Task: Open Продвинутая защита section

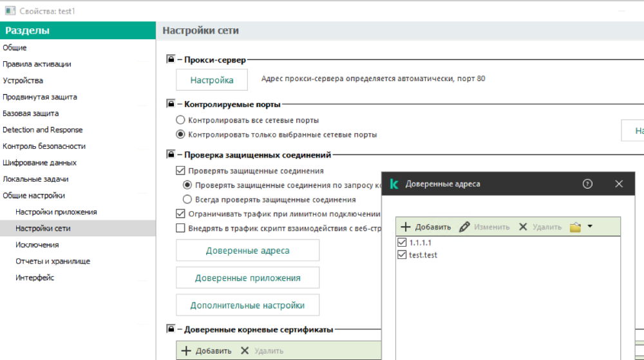Action: 78,97
